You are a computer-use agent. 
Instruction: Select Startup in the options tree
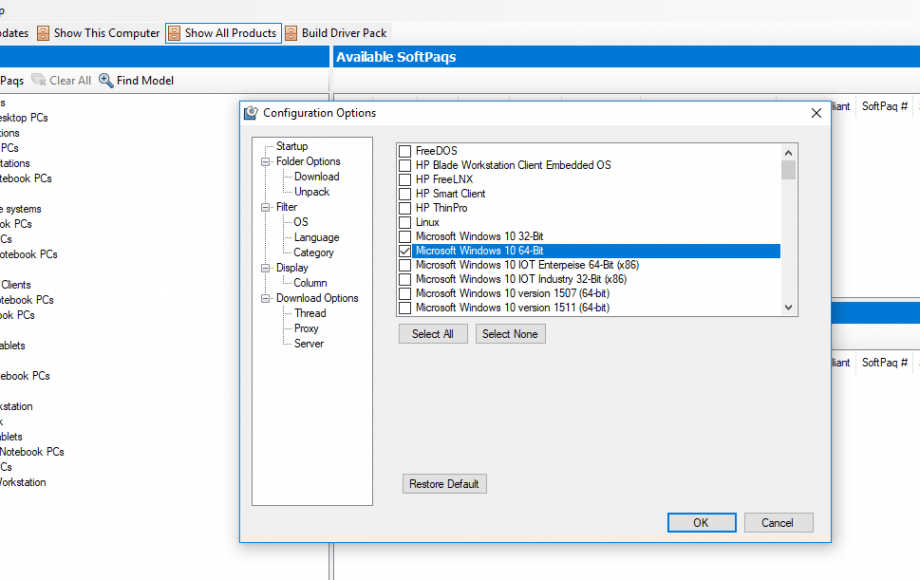(x=292, y=146)
